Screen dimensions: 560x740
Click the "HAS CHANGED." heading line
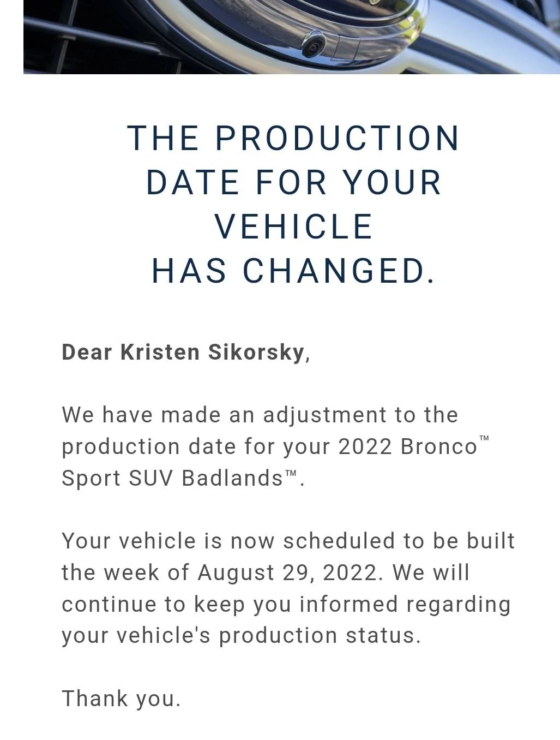294,271
